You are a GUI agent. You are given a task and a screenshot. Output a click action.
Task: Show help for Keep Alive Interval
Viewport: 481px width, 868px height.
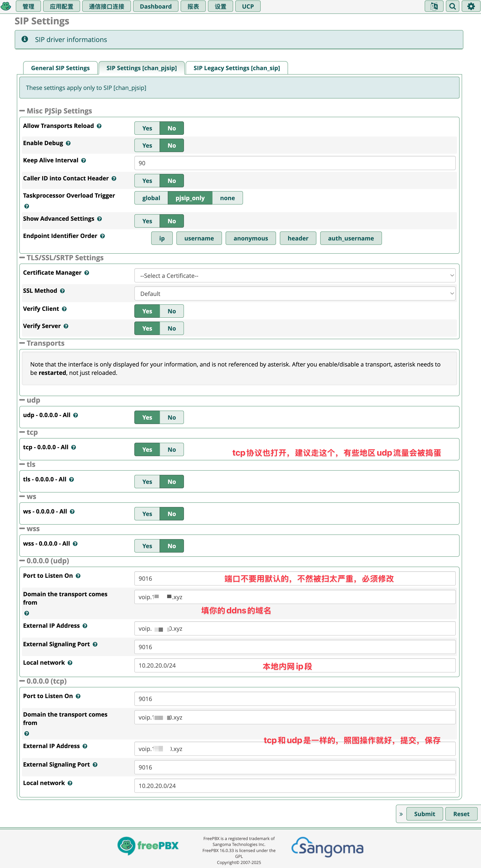(84, 160)
